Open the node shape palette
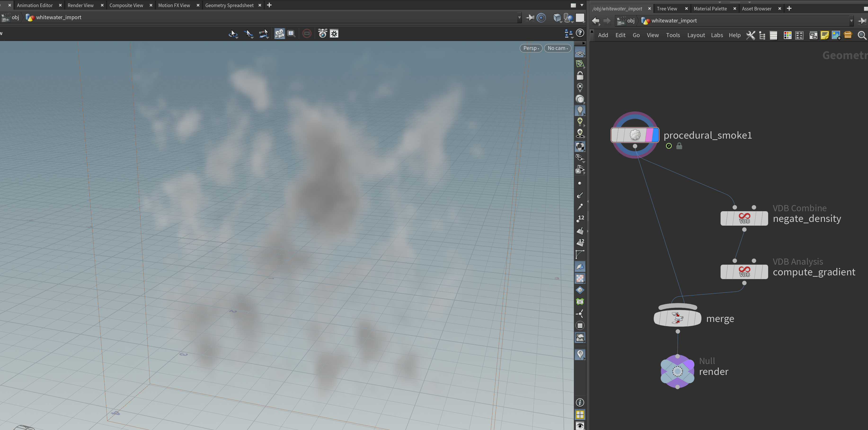The width and height of the screenshot is (868, 430). (799, 35)
